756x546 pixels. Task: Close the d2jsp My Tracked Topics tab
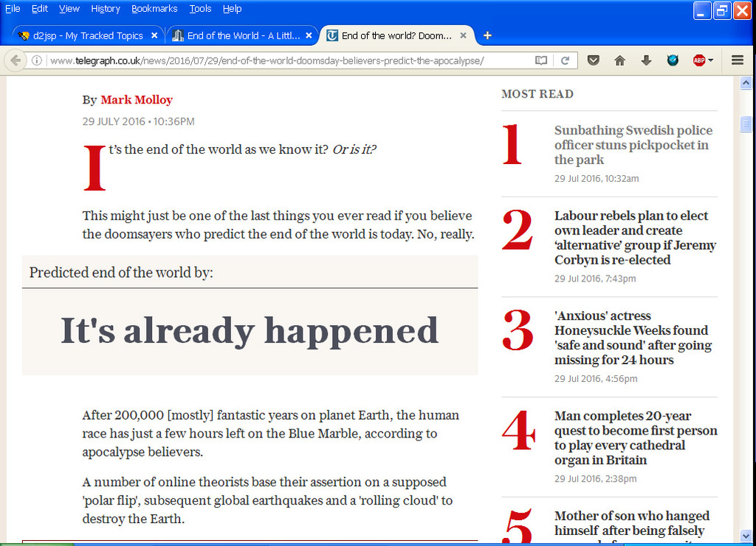click(154, 35)
